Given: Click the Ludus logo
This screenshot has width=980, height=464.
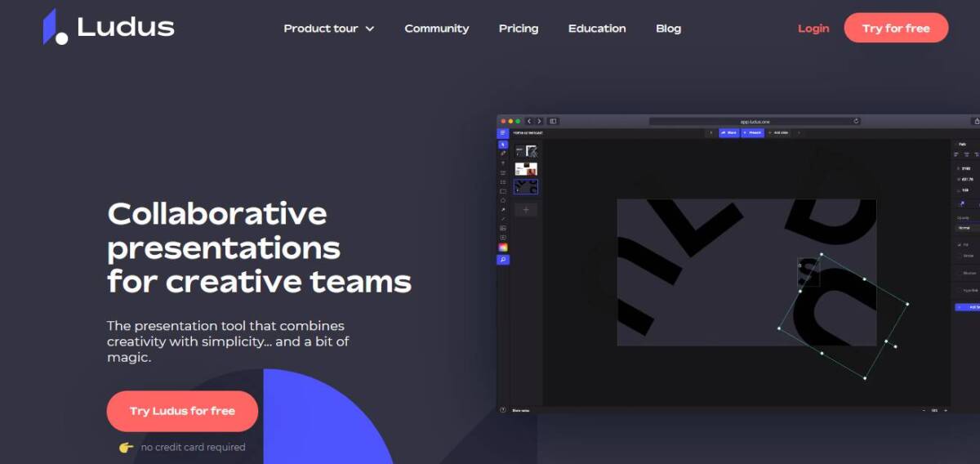Looking at the screenshot, I should pyautogui.click(x=109, y=27).
